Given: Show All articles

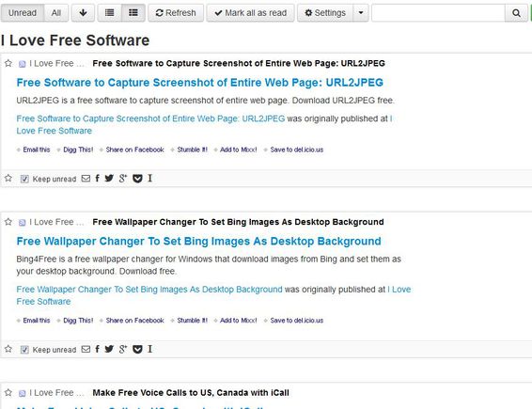Looking at the screenshot, I should click(x=56, y=13).
